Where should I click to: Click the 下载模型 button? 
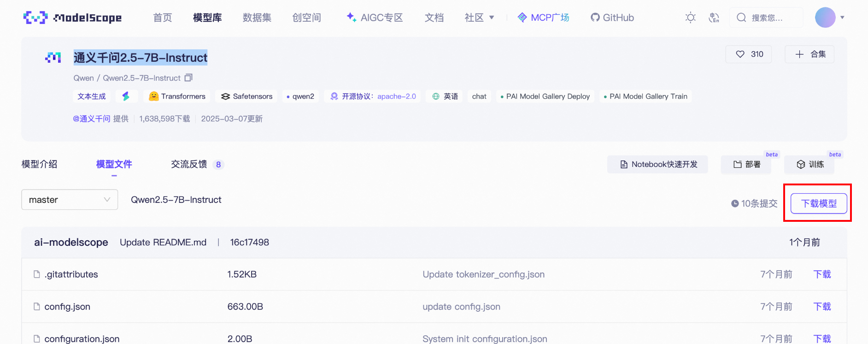819,203
